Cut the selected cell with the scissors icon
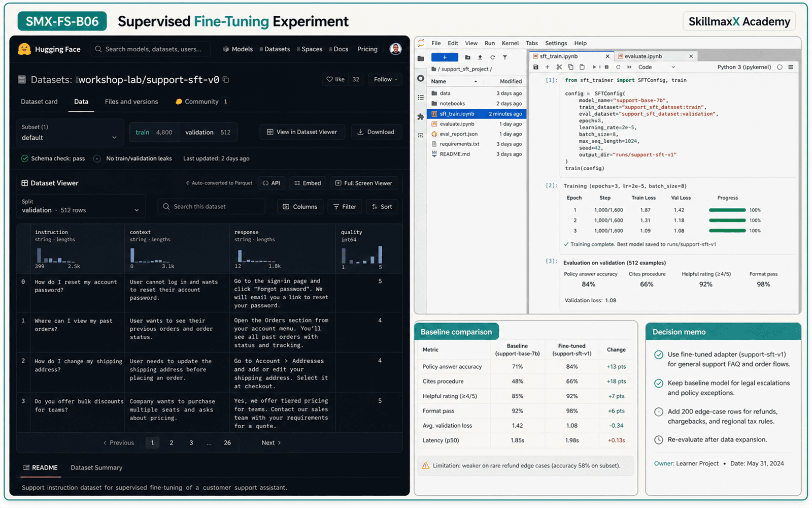The height and width of the screenshot is (508, 812). pos(559,67)
